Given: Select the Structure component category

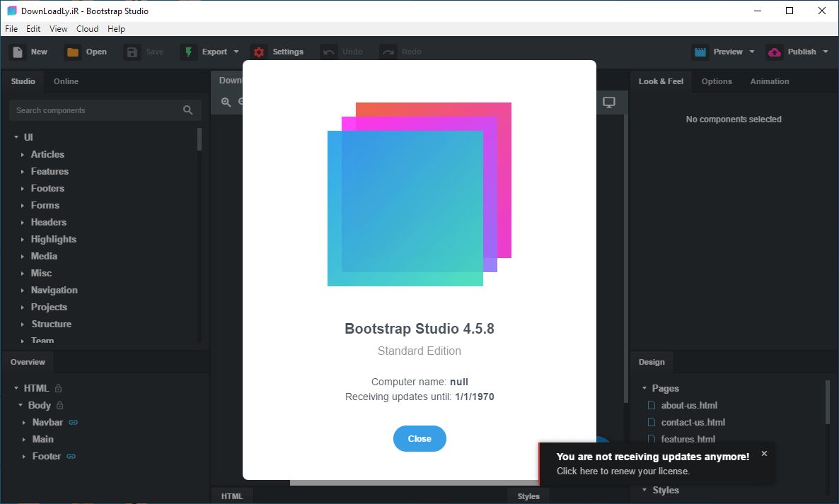Looking at the screenshot, I should point(52,324).
